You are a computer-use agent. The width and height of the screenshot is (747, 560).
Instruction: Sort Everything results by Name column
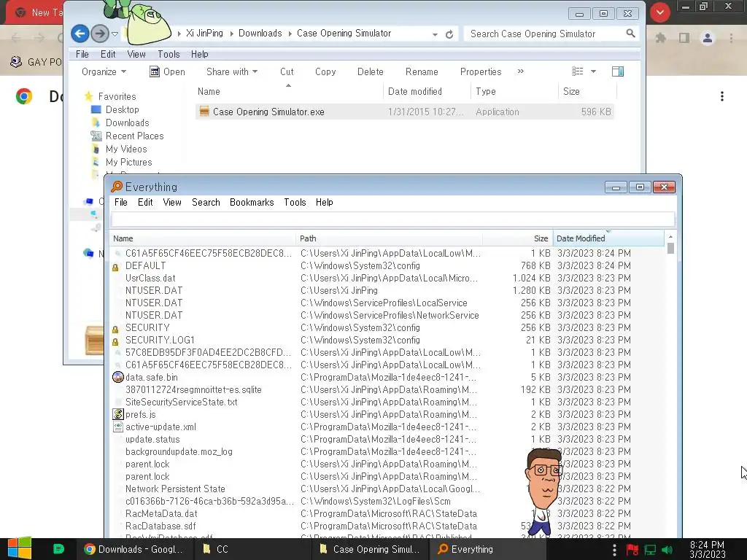(x=203, y=238)
